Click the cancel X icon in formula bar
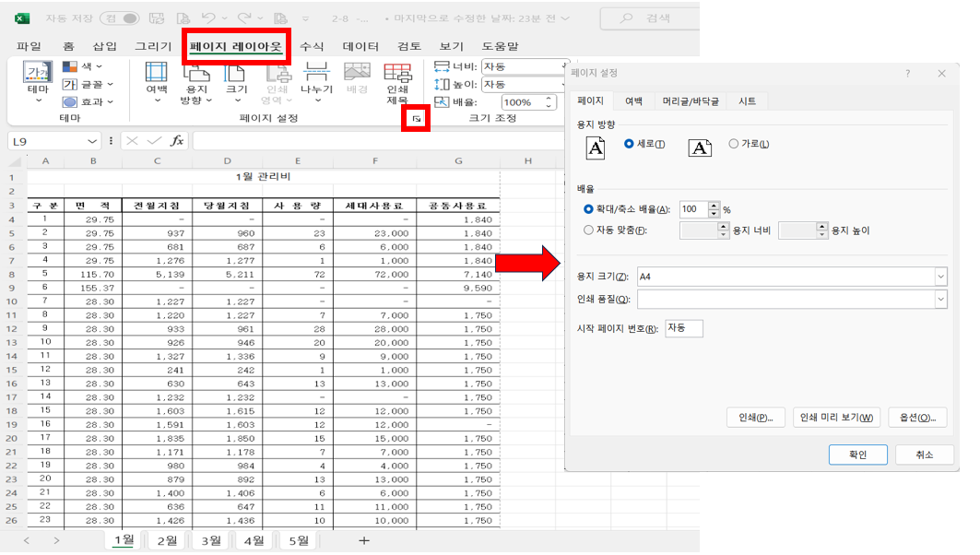Screen dimensions: 980x555 tap(132, 141)
